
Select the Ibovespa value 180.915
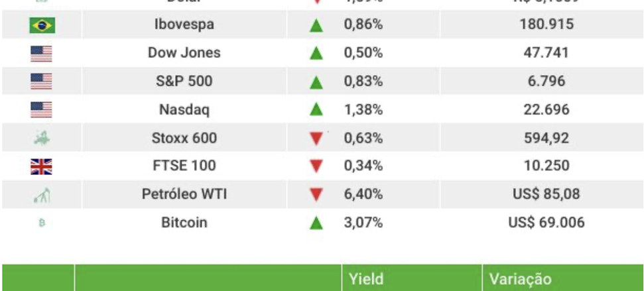547,25
